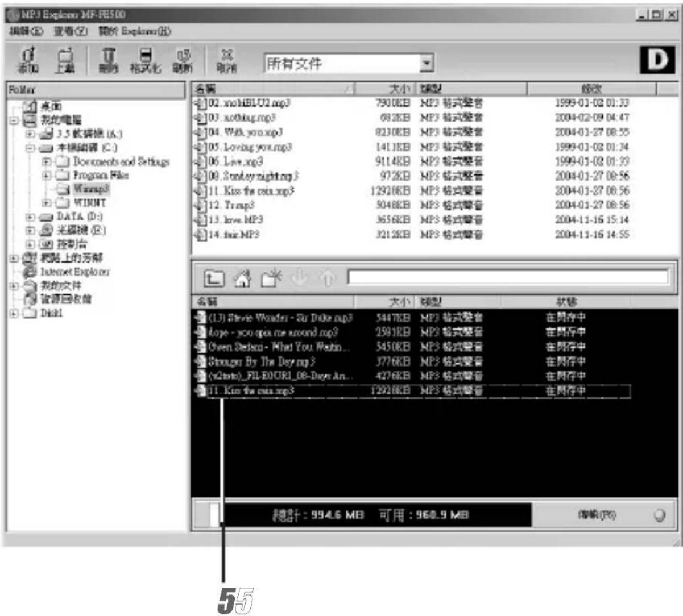Select 05. Loving you.mp3 in file list

[250, 147]
